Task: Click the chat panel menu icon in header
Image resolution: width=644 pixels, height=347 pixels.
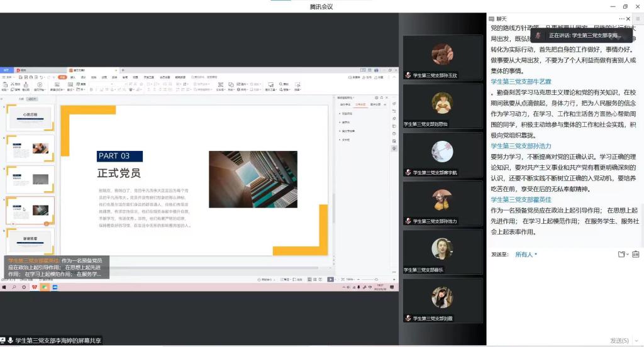Action: click(x=637, y=19)
